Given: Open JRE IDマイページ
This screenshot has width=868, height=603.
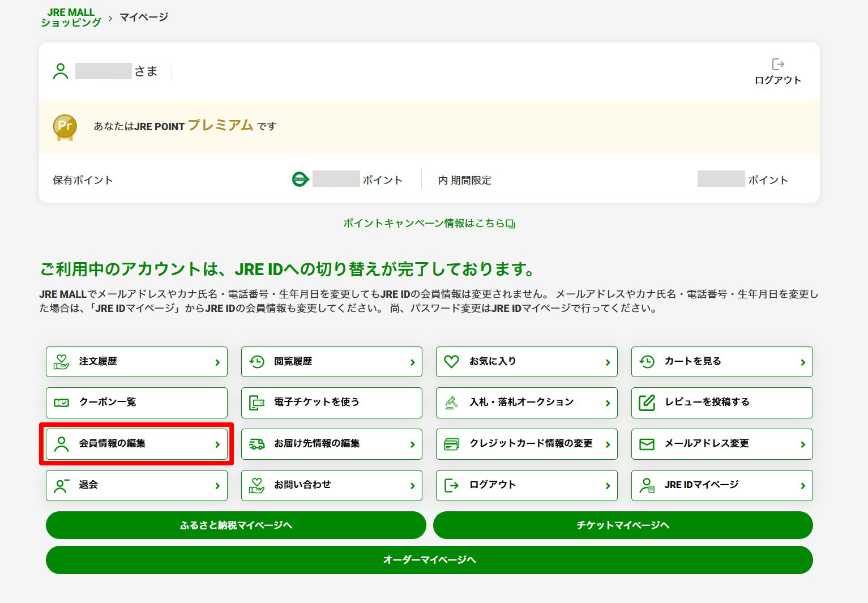Looking at the screenshot, I should point(722,485).
